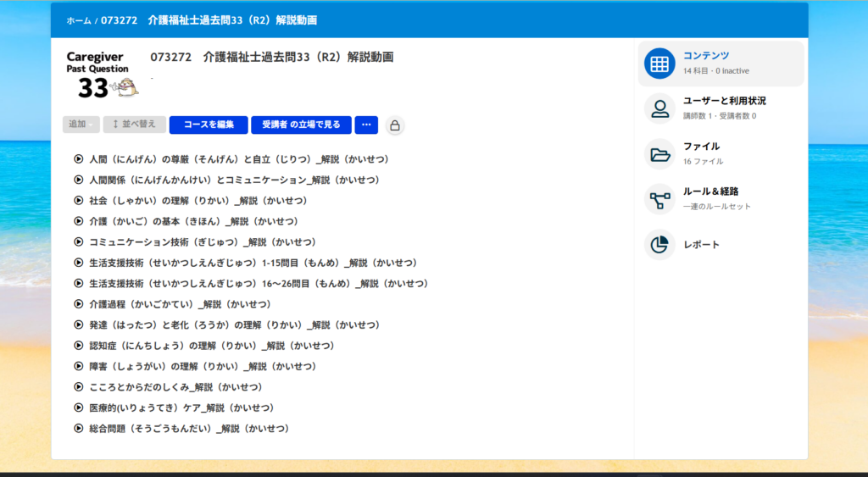
Task: Click the 並べ替え sort button
Action: 134,125
